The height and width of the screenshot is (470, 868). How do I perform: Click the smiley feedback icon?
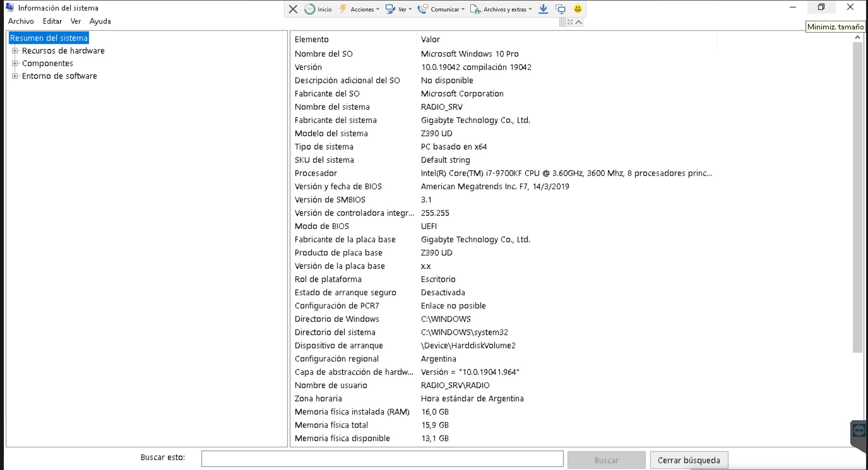point(577,9)
